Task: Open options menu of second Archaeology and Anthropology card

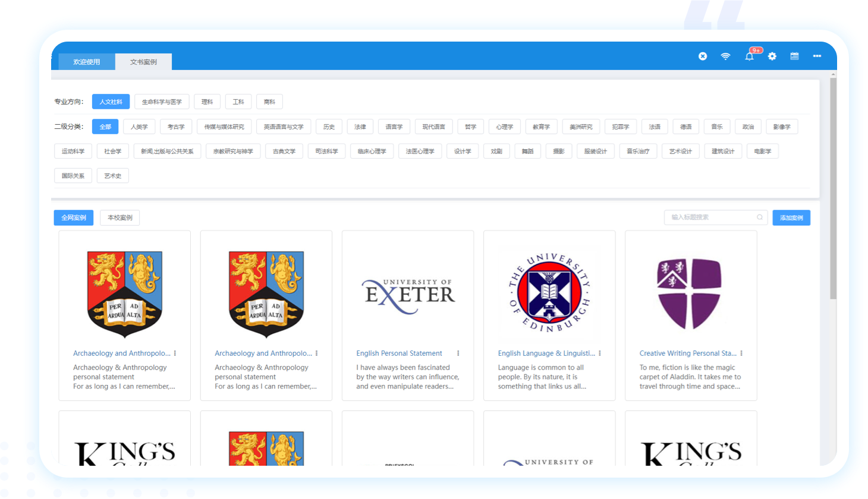Action: pos(316,353)
